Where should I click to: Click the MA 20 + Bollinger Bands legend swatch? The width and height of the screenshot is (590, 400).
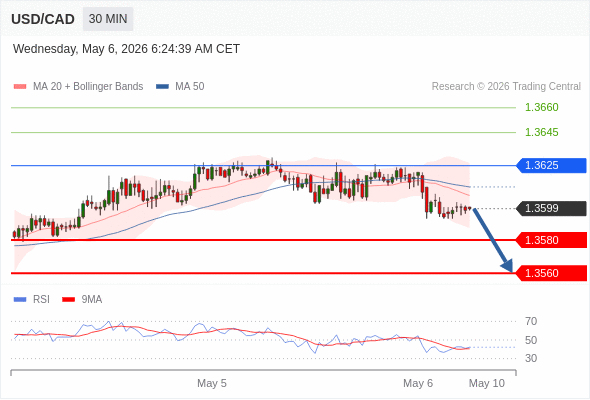coord(20,87)
